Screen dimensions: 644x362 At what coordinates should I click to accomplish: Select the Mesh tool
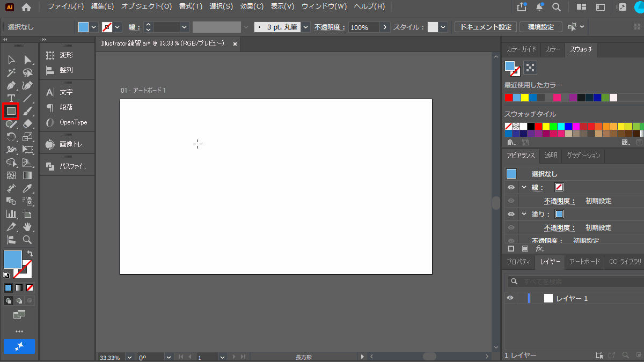(11, 175)
